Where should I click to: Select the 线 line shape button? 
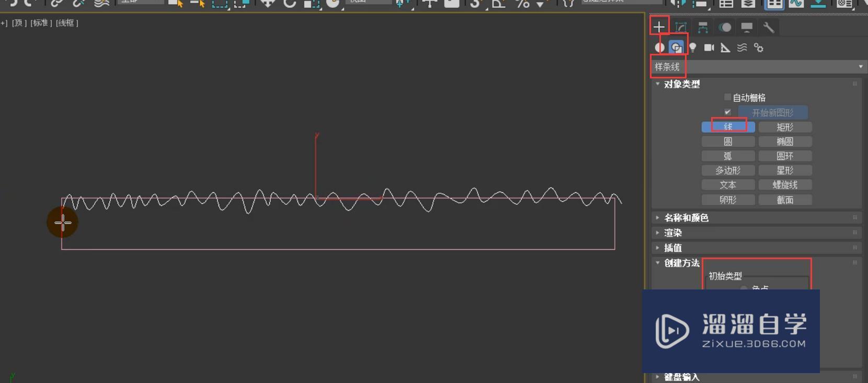(728, 127)
